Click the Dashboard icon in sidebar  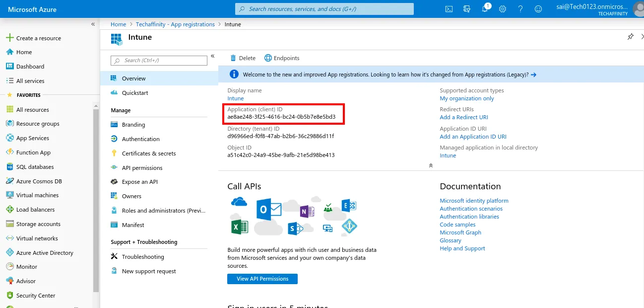pos(9,66)
